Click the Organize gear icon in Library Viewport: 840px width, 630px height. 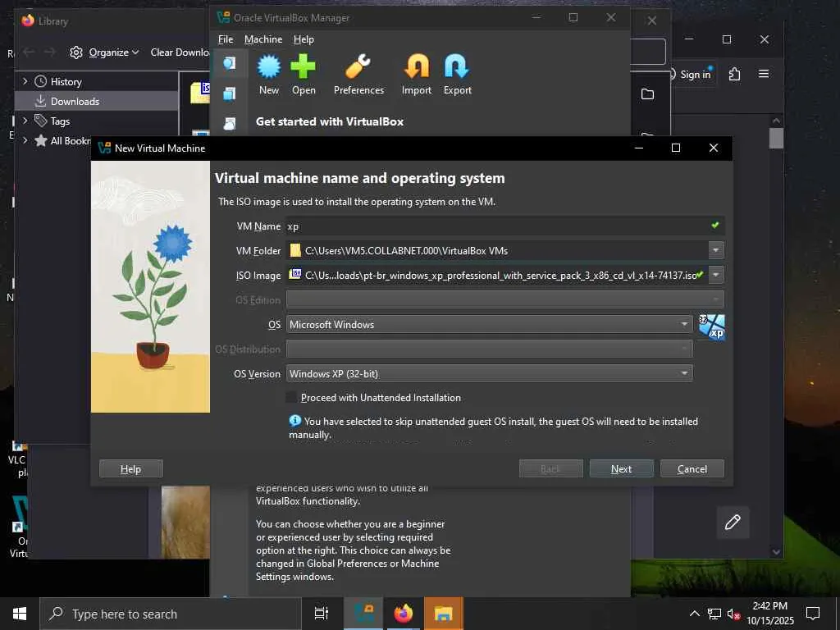tap(76, 52)
